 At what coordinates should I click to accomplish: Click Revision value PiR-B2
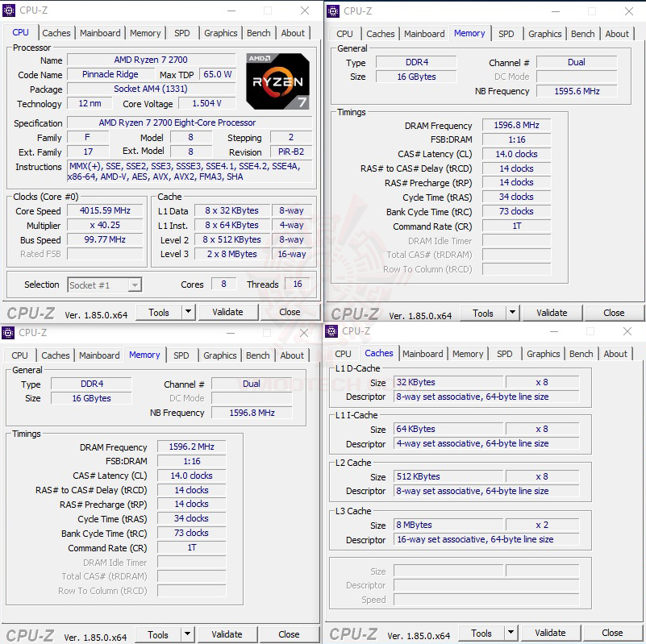291,152
